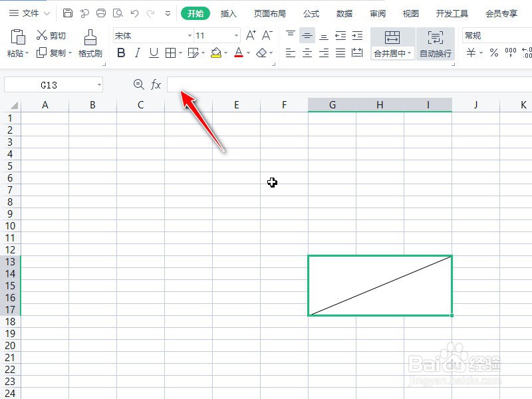Open the font name dropdown
Image resolution: width=532 pixels, height=399 pixels.
[x=190, y=35]
